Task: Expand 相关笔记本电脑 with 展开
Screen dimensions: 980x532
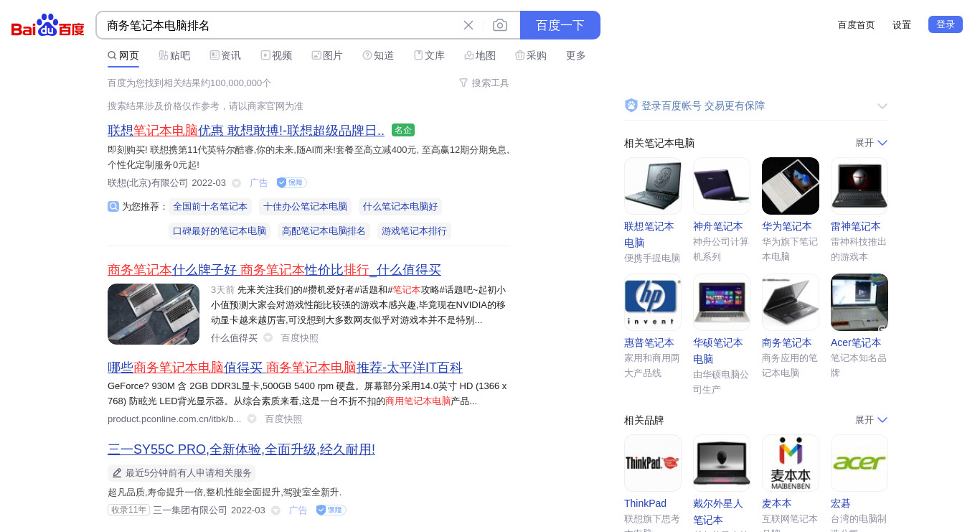Action: click(871, 143)
